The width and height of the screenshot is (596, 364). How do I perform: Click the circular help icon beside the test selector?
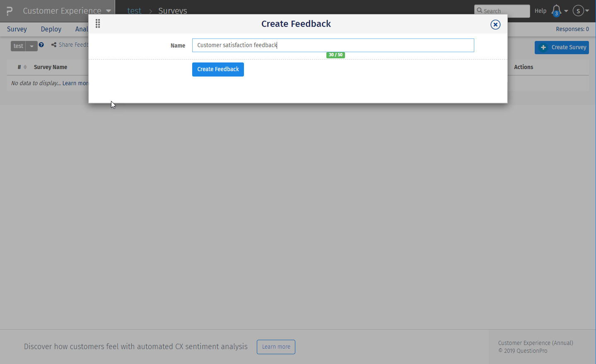pos(41,45)
